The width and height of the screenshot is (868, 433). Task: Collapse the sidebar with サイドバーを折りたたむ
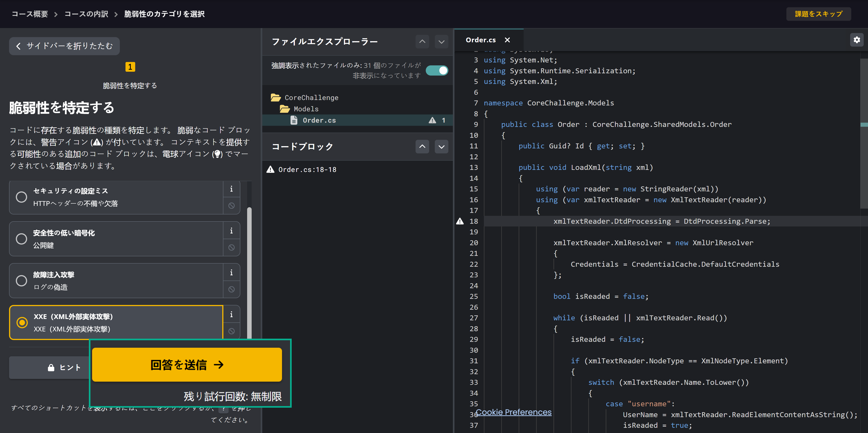coord(64,46)
